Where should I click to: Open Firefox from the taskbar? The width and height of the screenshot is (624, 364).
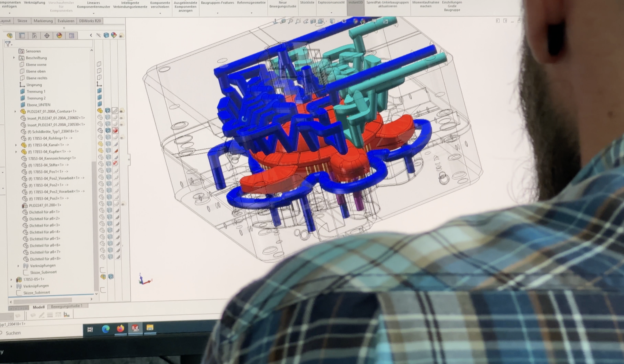tap(121, 329)
